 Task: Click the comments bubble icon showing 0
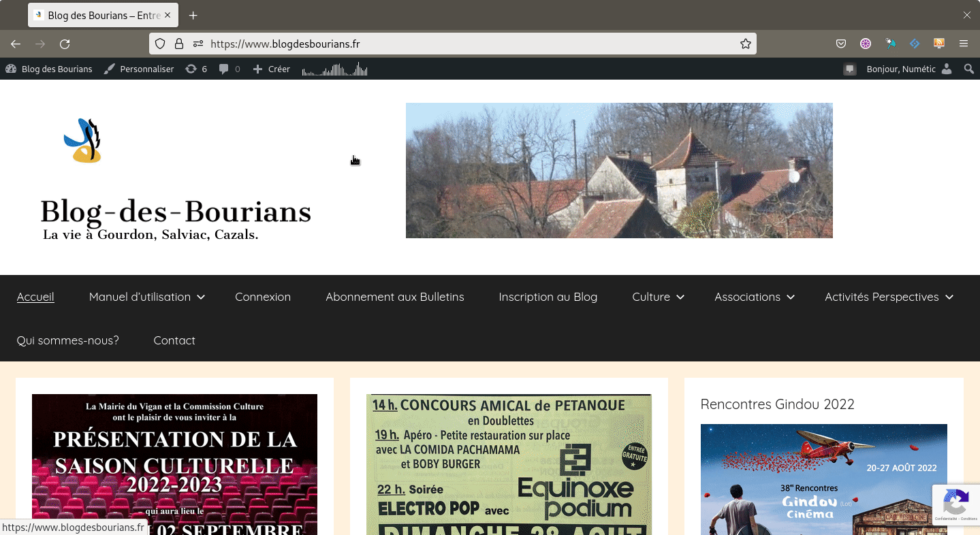pos(230,69)
